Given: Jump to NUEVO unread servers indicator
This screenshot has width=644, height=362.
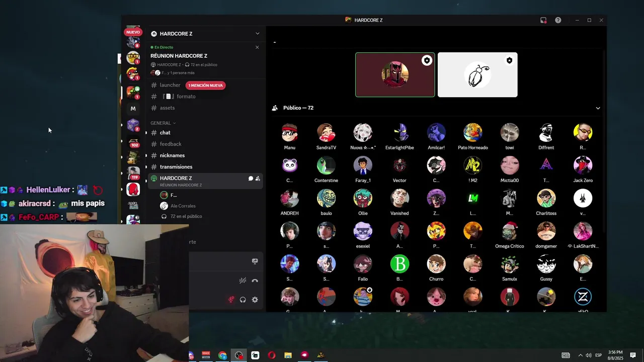Looking at the screenshot, I should click(133, 32).
